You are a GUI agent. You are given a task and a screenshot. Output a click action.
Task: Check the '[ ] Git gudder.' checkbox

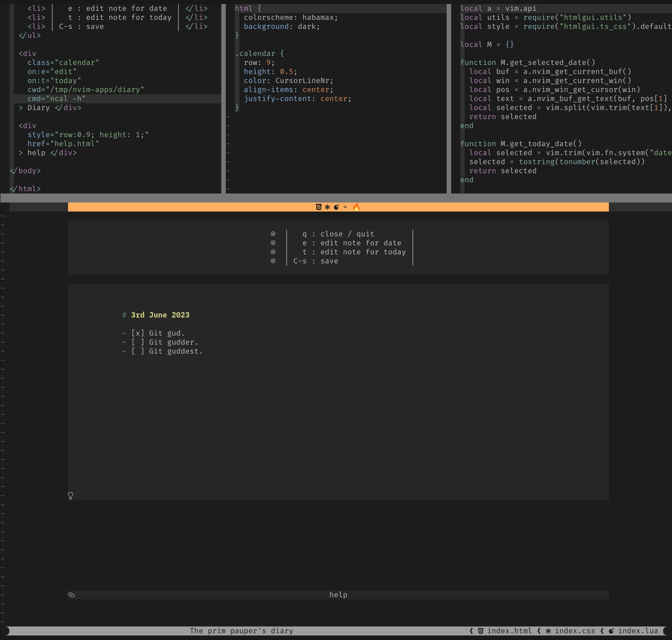[x=138, y=342]
